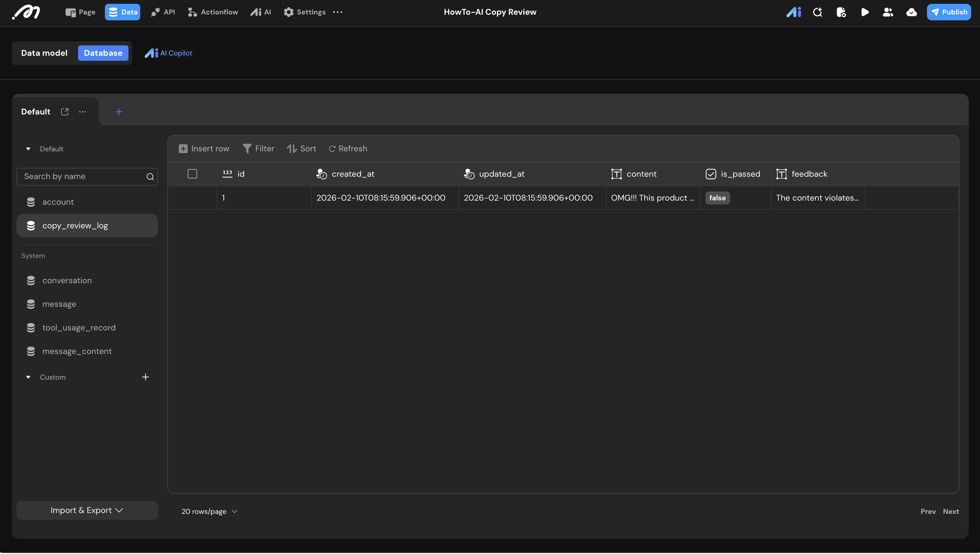
Task: Open the 20 rows/page dropdown
Action: (209, 511)
